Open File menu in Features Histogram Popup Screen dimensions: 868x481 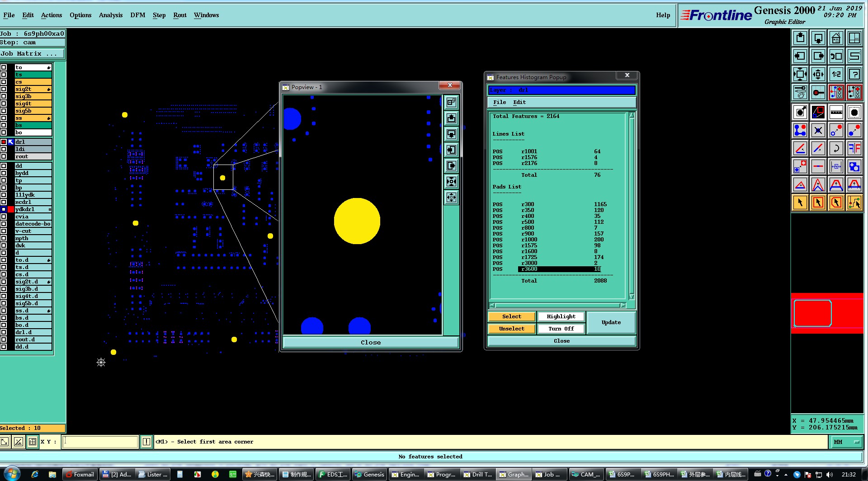(x=500, y=102)
